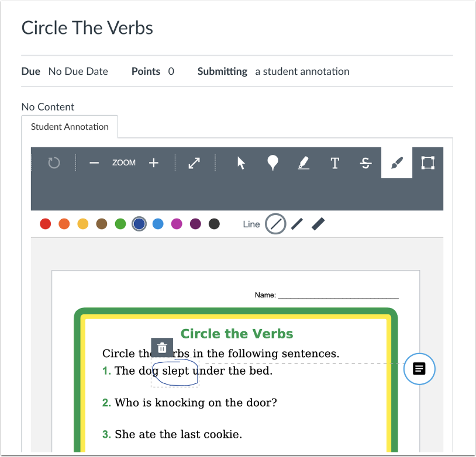Choose the medium line width option

click(x=297, y=224)
